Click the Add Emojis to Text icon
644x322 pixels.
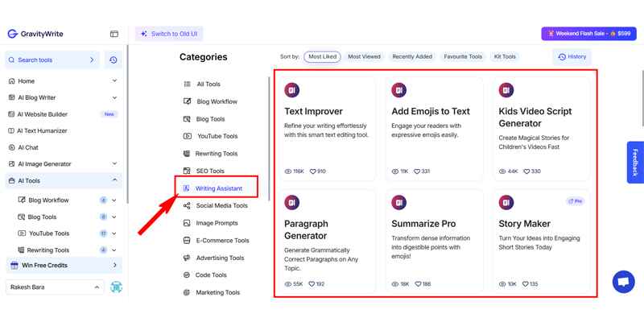(398, 90)
